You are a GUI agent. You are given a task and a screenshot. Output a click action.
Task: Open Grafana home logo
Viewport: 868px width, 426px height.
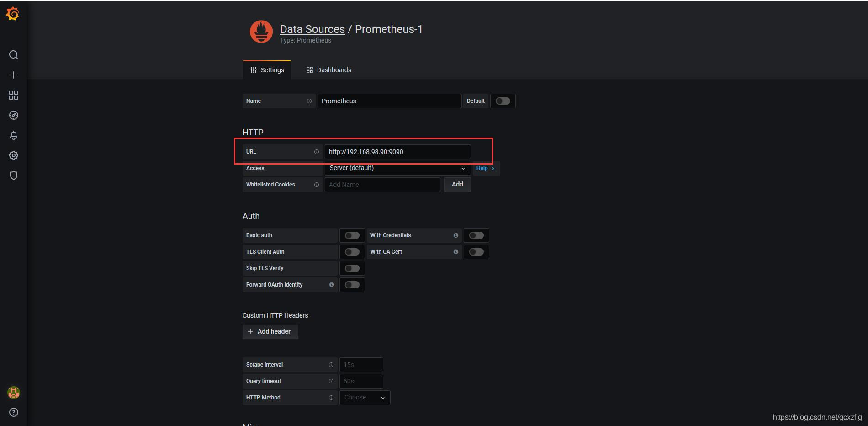tap(13, 14)
